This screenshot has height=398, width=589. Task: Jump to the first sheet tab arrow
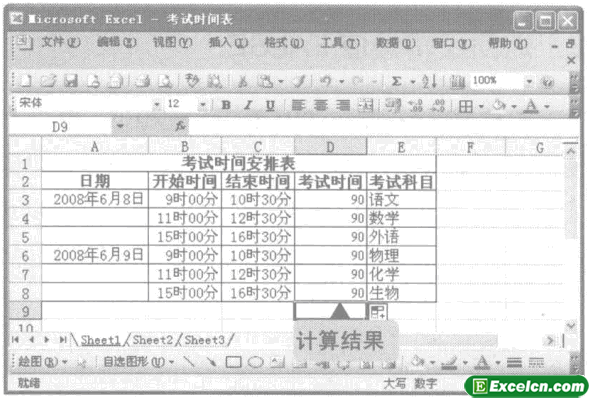[15, 340]
